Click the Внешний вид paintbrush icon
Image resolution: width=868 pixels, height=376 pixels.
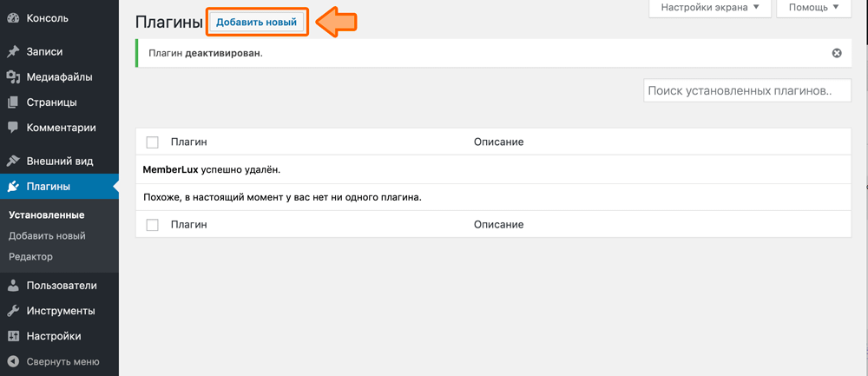[13, 162]
